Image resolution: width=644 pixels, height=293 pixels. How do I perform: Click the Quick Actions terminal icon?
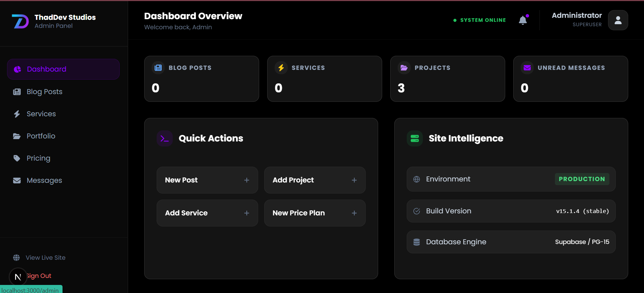tap(165, 138)
